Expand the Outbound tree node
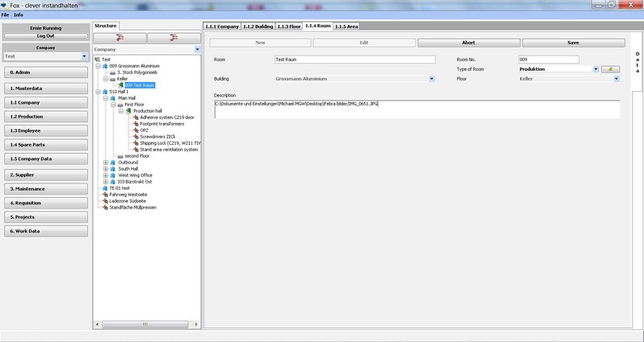Viewport: 644px width, 342px height. pos(105,162)
